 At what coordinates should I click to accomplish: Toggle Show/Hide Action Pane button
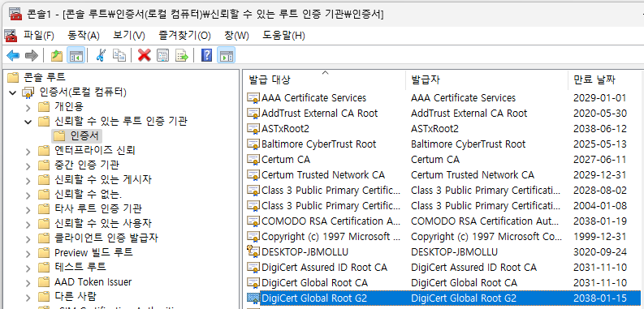pyautogui.click(x=227, y=55)
